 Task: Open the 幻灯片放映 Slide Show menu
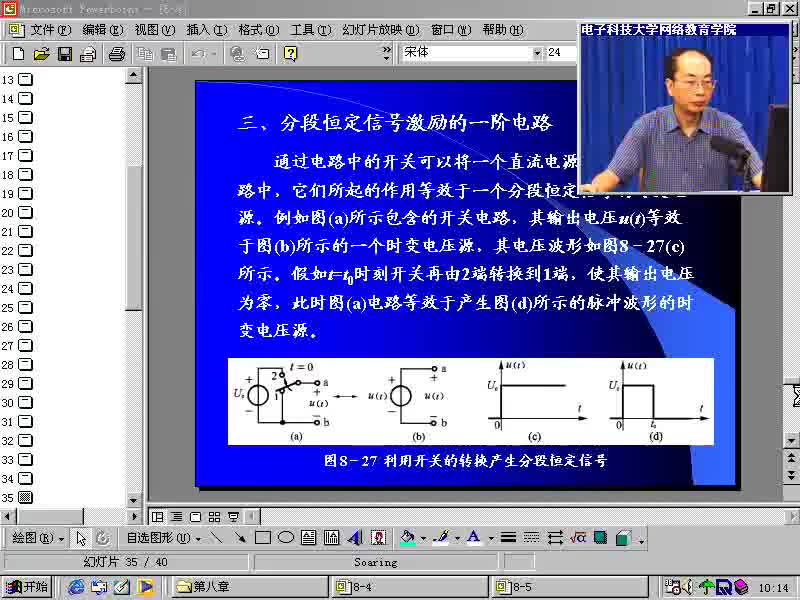tap(381, 30)
